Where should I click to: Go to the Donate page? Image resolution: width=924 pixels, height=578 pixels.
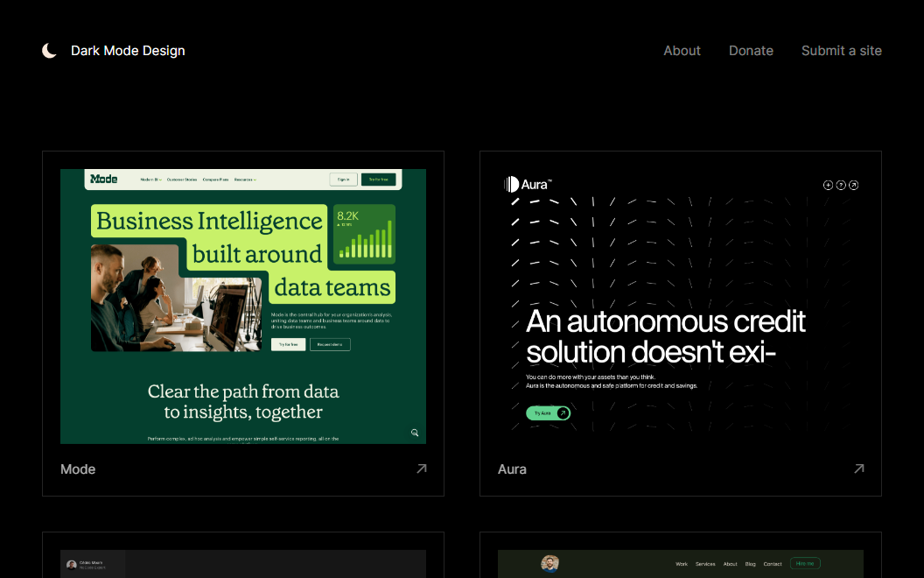point(751,51)
